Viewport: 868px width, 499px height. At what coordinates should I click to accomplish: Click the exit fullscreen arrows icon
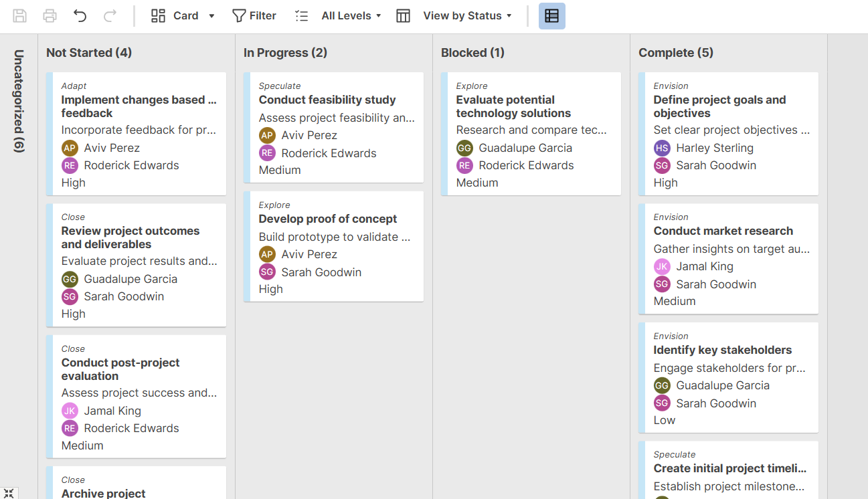tap(9, 494)
